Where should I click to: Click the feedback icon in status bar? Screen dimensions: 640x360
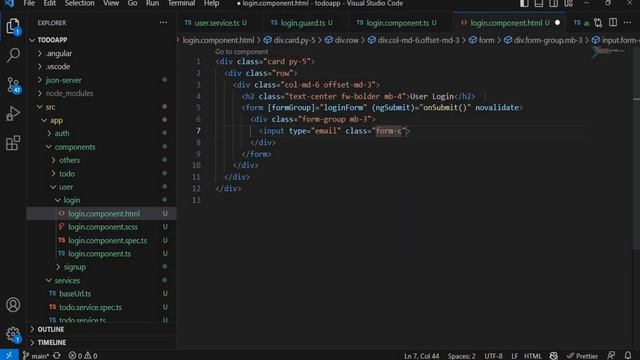(611, 356)
